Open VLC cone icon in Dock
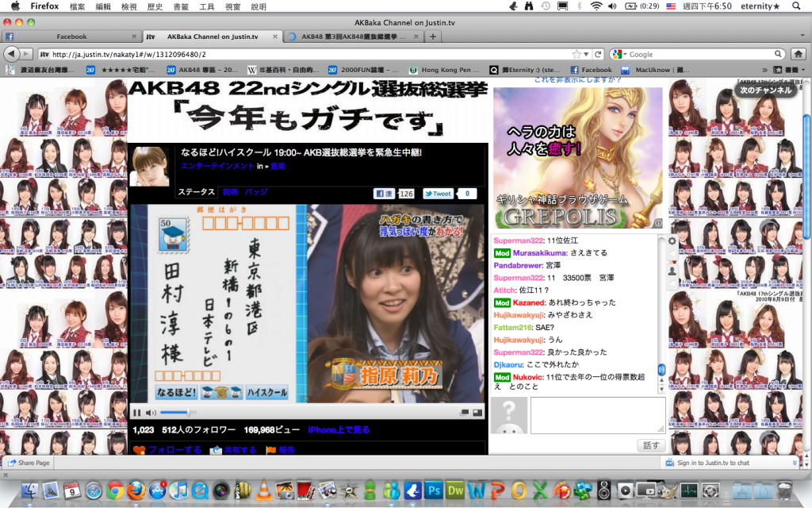Screen dimensions: 812x508 266,491
